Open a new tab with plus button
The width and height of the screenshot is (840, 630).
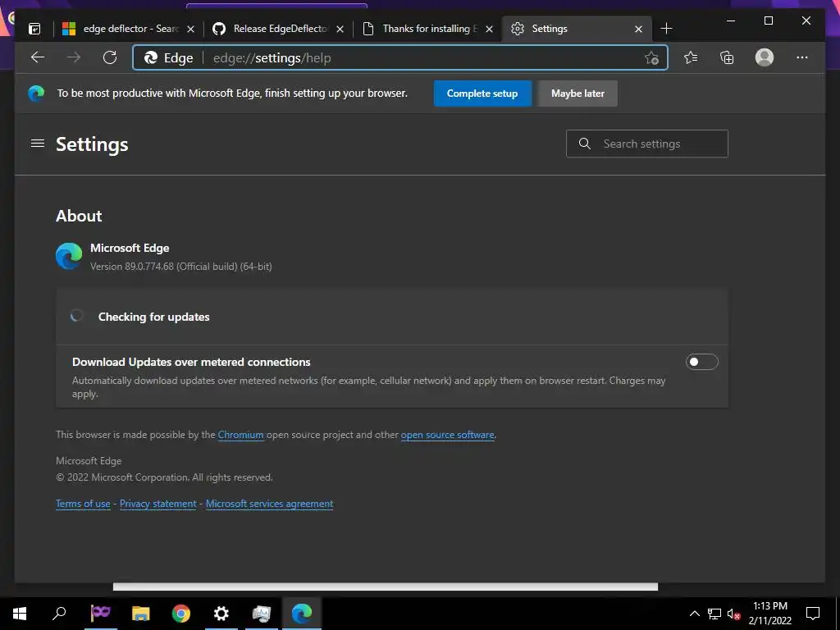coord(666,29)
